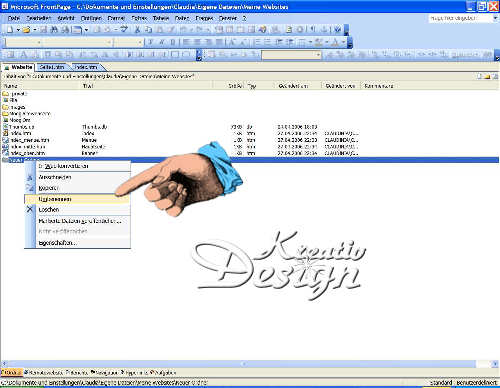The height and width of the screenshot is (388, 500).
Task: Click the Find binoculars toolbar icon
Action: click(x=54, y=30)
